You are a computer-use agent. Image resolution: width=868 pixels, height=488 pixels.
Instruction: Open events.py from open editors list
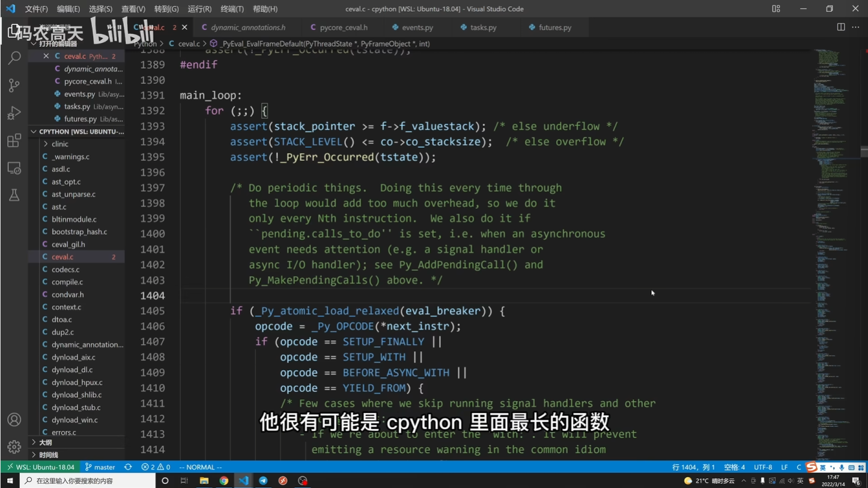point(79,94)
